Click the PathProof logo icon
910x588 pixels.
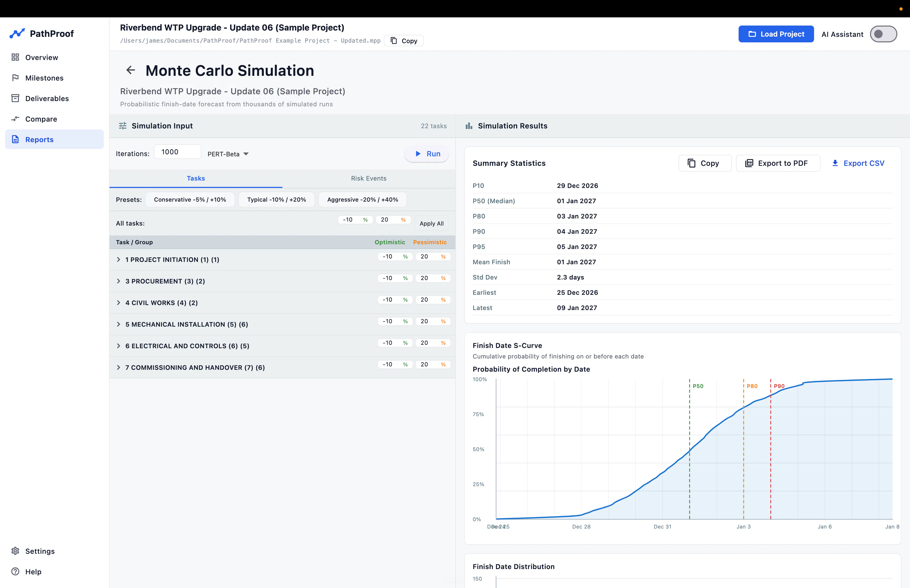[x=17, y=34]
